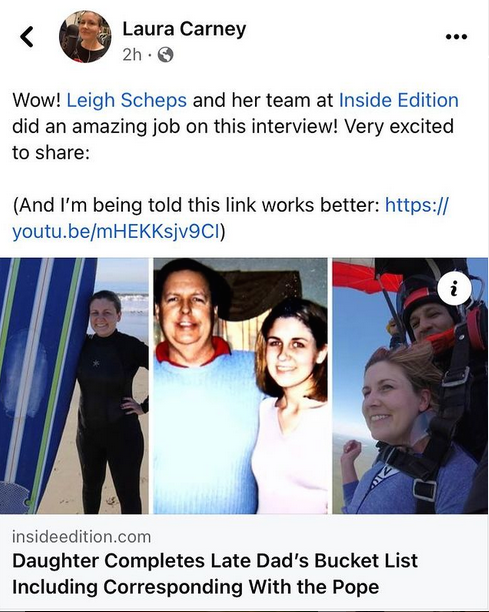Go back using the left chevron arrow
489x612 pixels.
pos(27,37)
